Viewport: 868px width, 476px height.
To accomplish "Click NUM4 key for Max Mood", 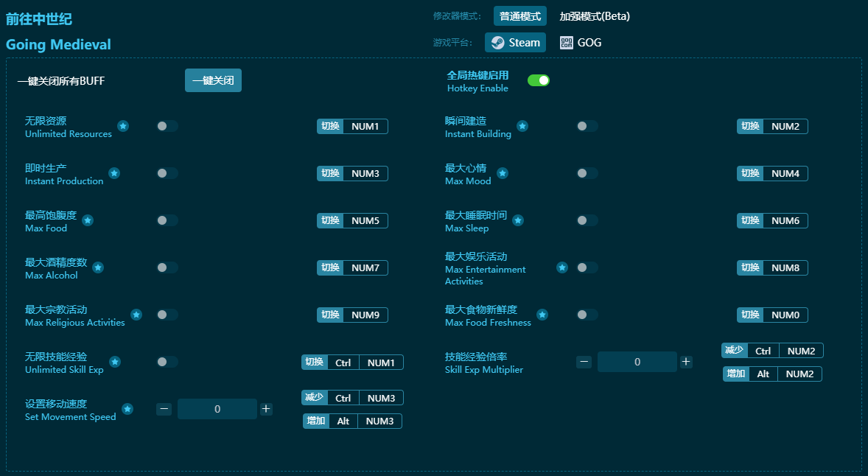I will tap(785, 173).
